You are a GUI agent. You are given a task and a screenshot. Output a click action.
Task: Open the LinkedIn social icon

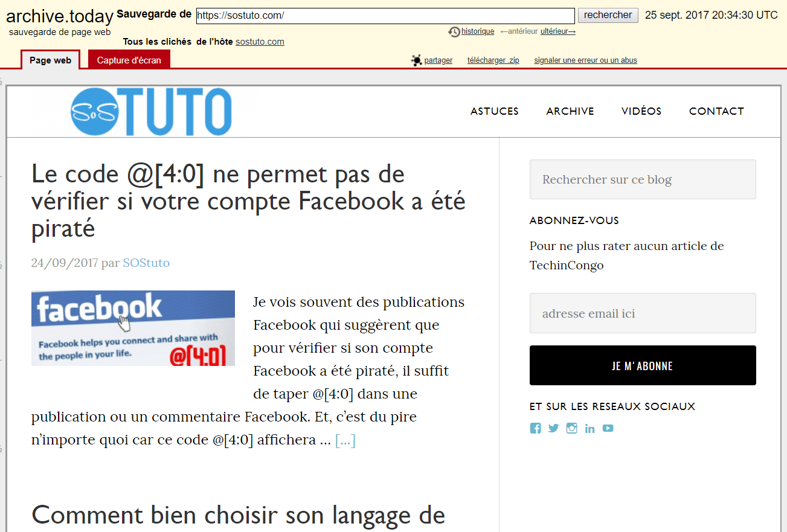point(589,428)
